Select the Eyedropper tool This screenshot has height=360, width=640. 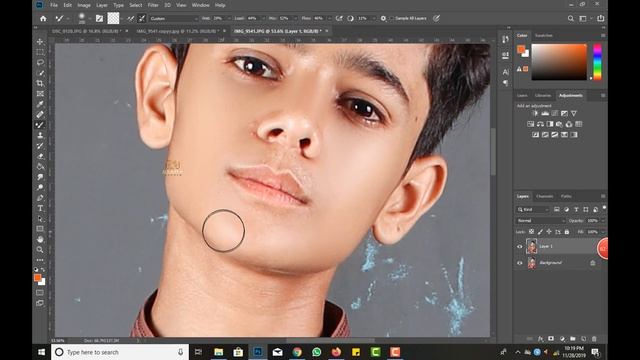(40, 104)
